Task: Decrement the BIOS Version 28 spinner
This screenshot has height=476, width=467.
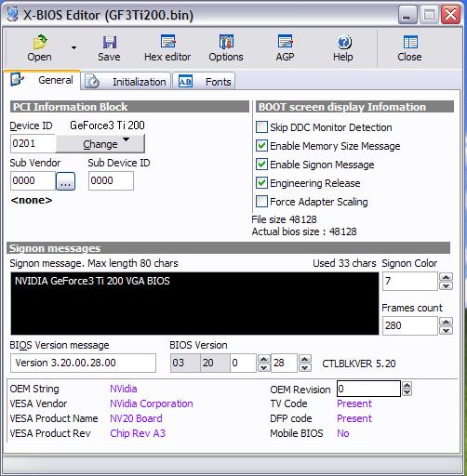Action: pyautogui.click(x=305, y=367)
